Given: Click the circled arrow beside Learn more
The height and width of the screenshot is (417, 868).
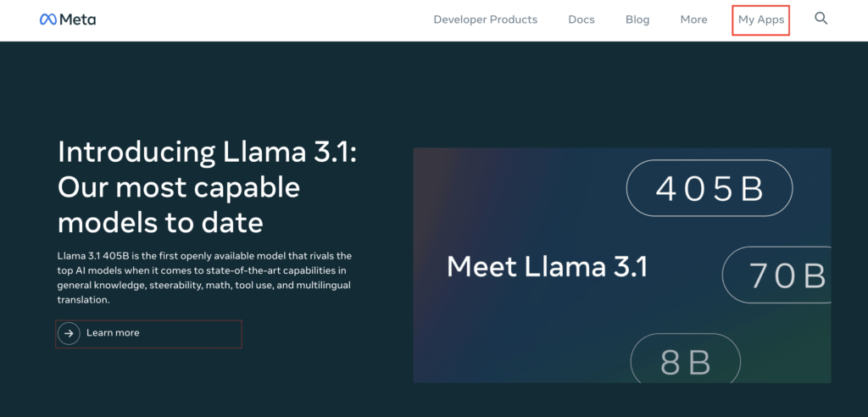Looking at the screenshot, I should [69, 333].
